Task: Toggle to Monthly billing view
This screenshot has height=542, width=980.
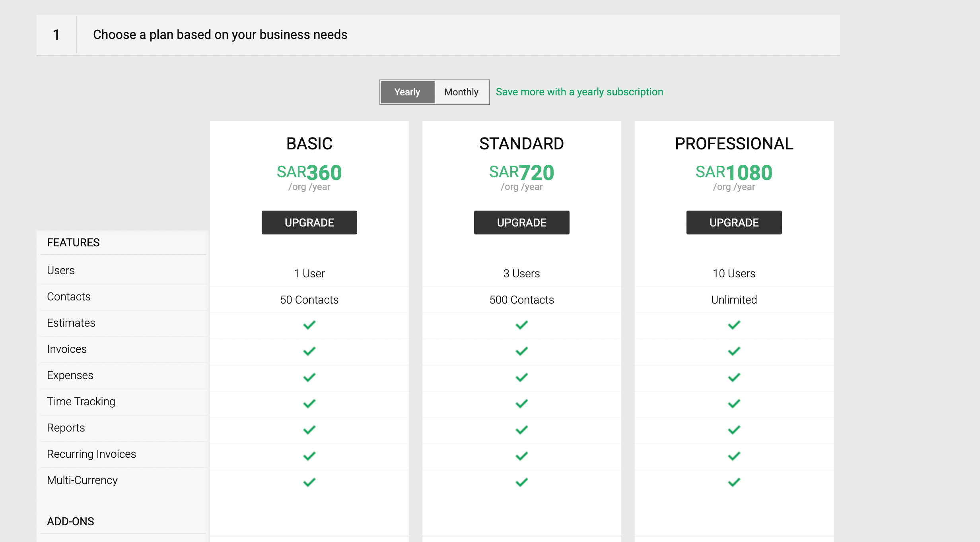Action: [x=461, y=91]
